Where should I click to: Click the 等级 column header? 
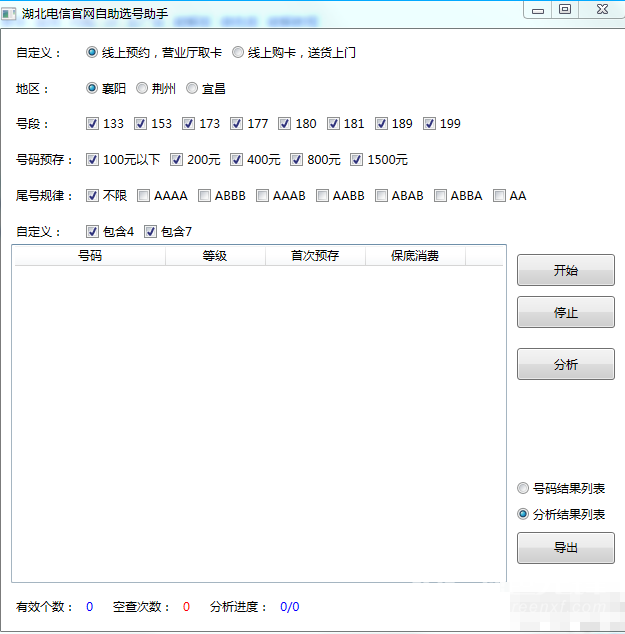click(x=215, y=256)
